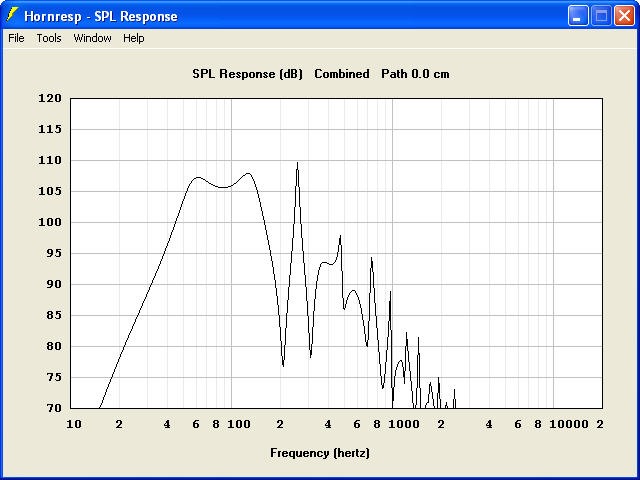Click the 100 label on the frequency axis
This screenshot has width=640, height=480.
point(239,424)
